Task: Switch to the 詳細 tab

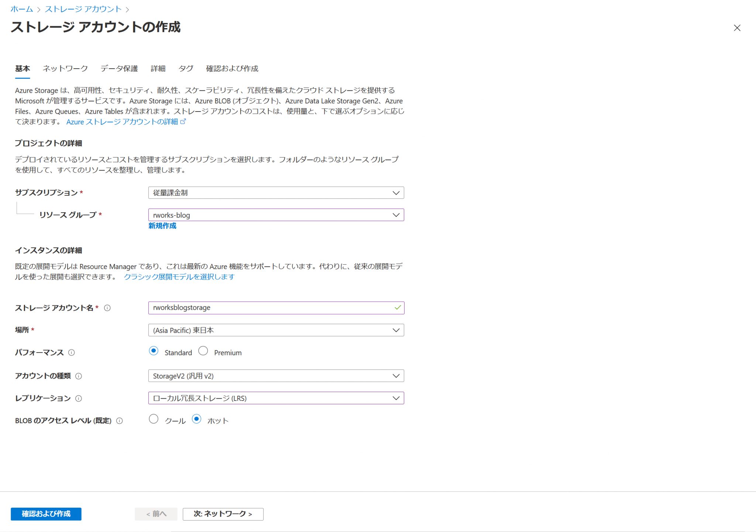Action: pyautogui.click(x=158, y=69)
